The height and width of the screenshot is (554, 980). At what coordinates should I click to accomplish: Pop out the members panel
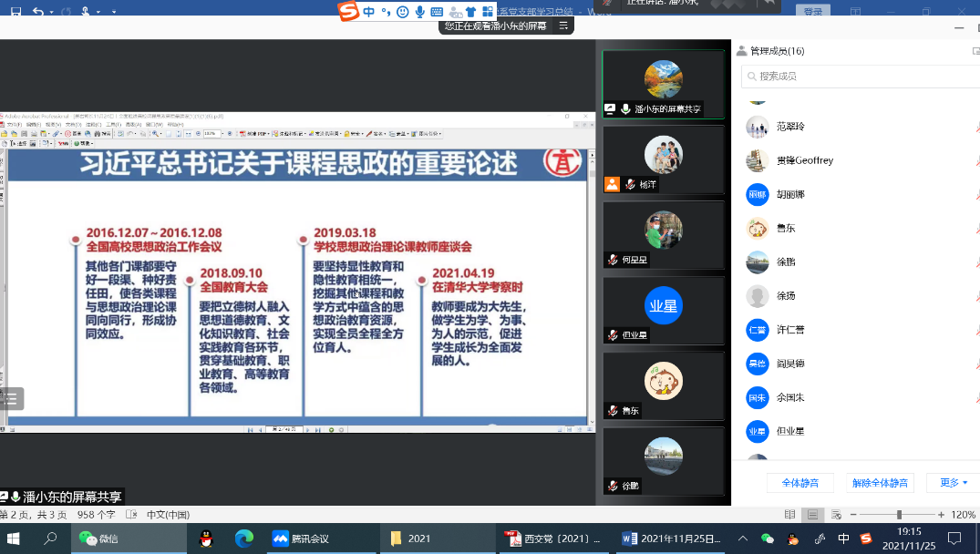point(975,51)
